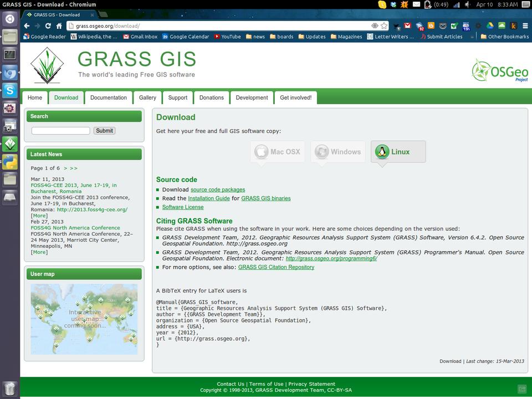Select the Mac OSX download option

coord(278,152)
